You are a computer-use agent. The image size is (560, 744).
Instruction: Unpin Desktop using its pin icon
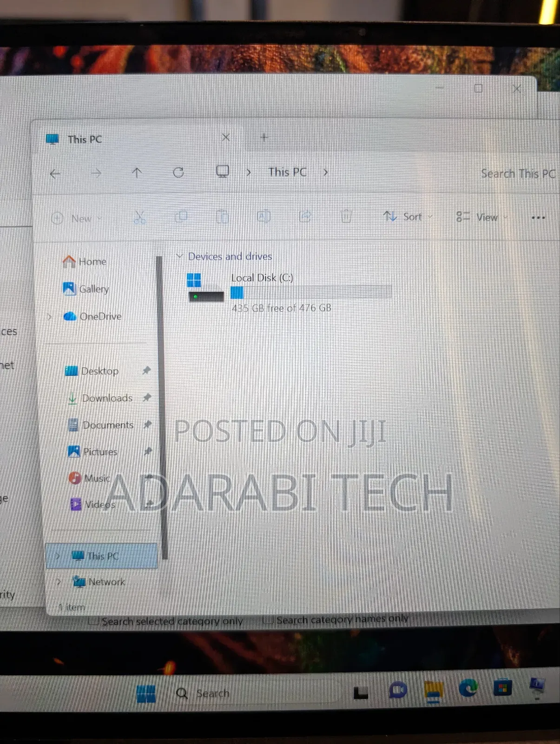tap(146, 370)
